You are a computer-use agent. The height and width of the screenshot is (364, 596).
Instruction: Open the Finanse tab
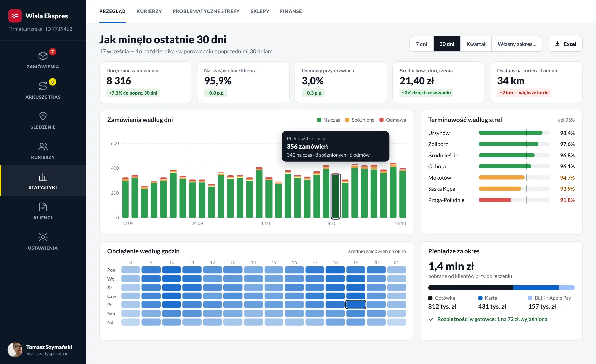(x=291, y=11)
